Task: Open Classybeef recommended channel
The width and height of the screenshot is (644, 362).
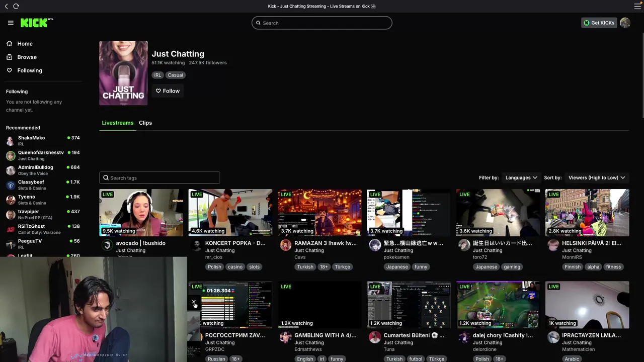Action: (43, 185)
